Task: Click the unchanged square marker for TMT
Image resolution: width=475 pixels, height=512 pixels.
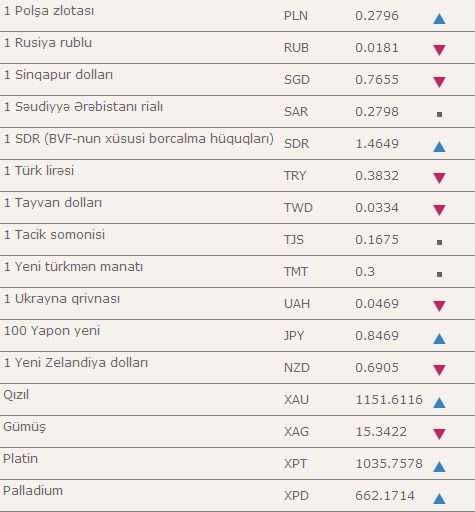Action: [x=439, y=274]
